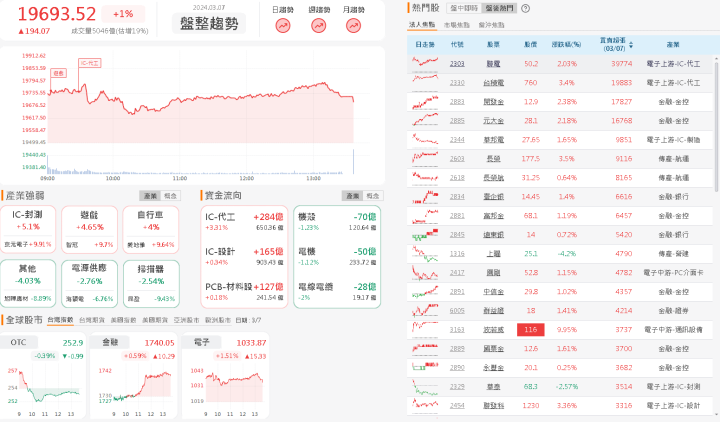
Task: Click the IC-設計 +165億 fund flow row
Action: tap(244, 256)
